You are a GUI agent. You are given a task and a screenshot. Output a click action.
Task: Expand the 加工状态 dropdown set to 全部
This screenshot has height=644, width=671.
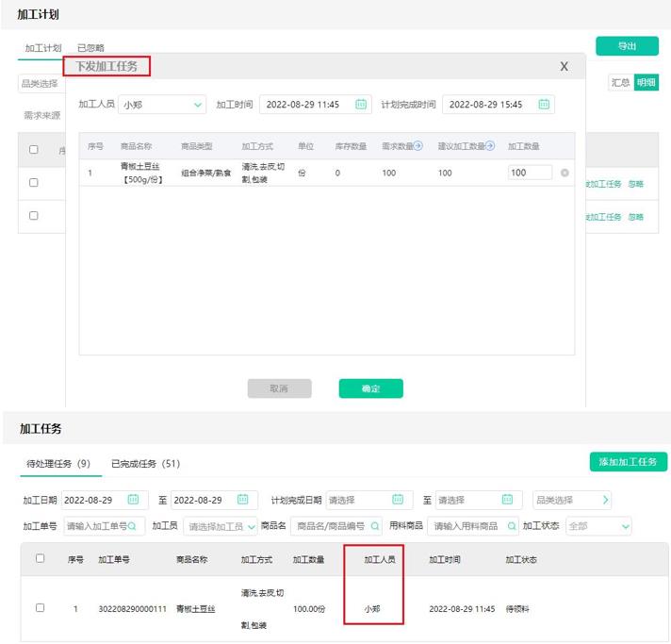(598, 526)
